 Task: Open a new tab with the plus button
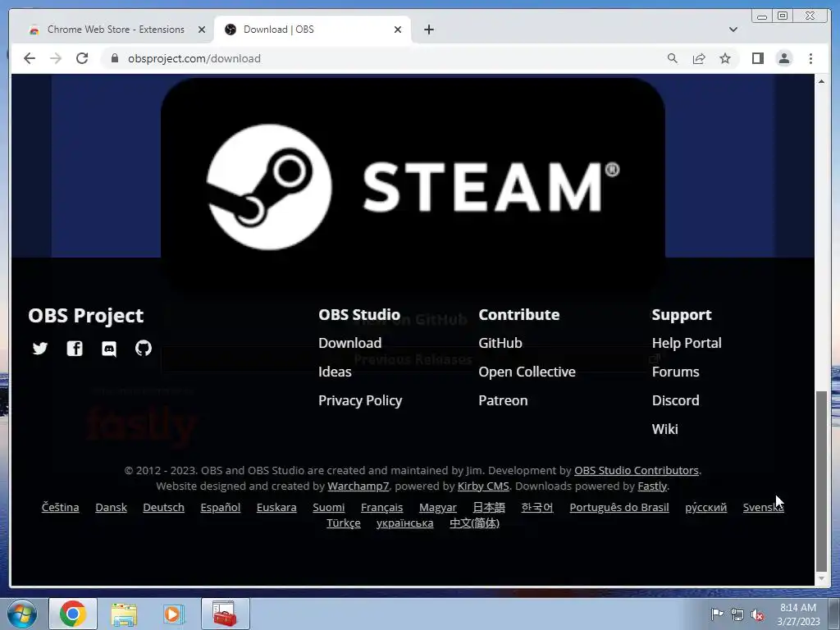(x=428, y=30)
